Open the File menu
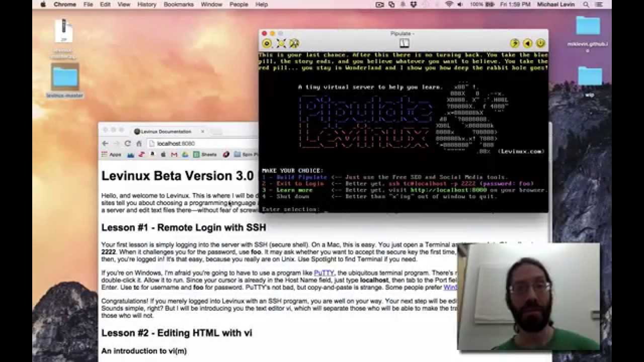 [x=88, y=4]
